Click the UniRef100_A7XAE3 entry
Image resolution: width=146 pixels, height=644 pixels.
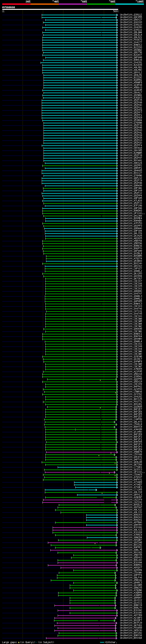[131, 487]
